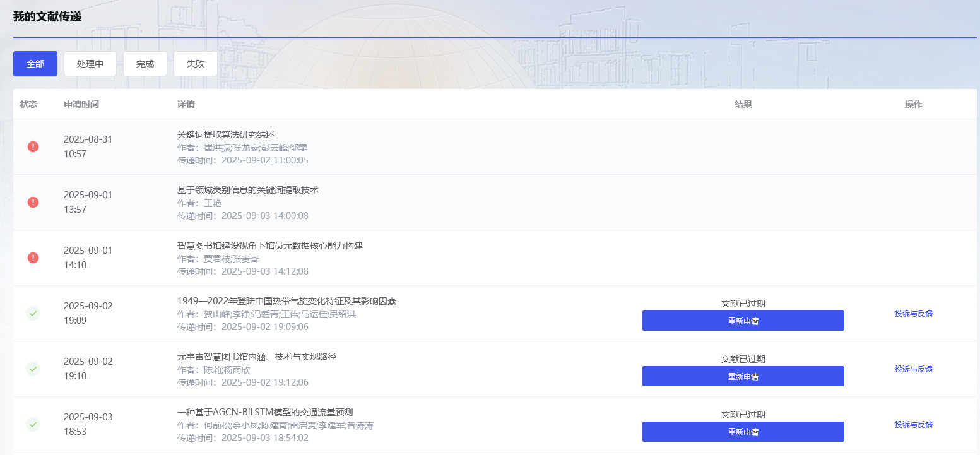Open 投诉与反馈 for 元宇宙智慧图书馆 row
980x455 pixels.
tap(912, 369)
